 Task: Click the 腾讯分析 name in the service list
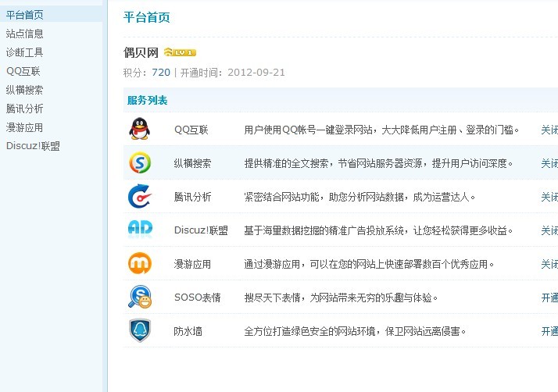pyautogui.click(x=192, y=197)
